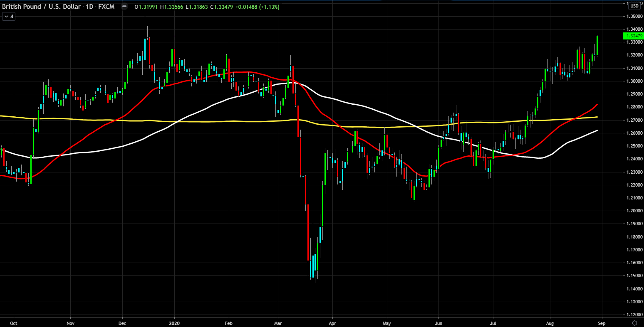
Task: Select the green current price label 1.33479
Action: pos(633,36)
